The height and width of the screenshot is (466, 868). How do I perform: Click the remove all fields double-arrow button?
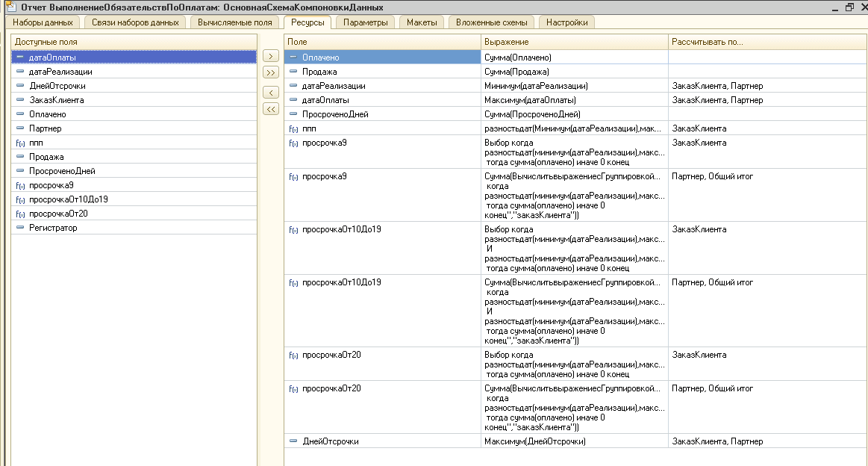270,109
